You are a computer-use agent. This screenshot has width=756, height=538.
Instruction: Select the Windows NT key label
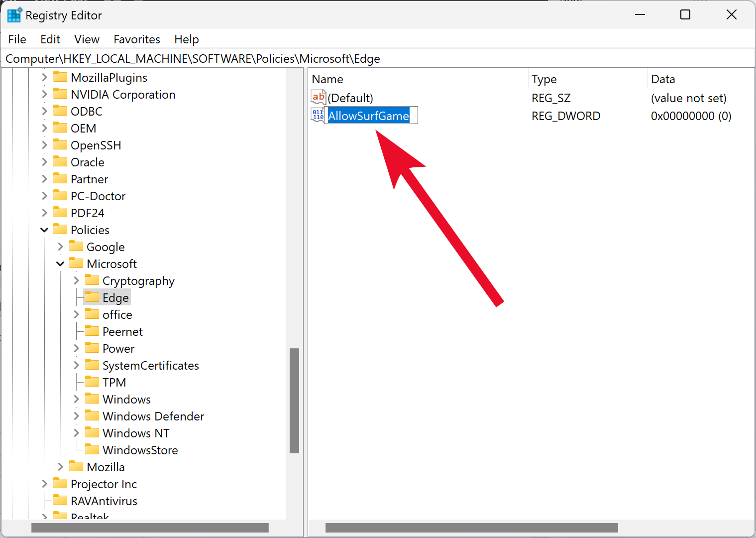pos(136,433)
